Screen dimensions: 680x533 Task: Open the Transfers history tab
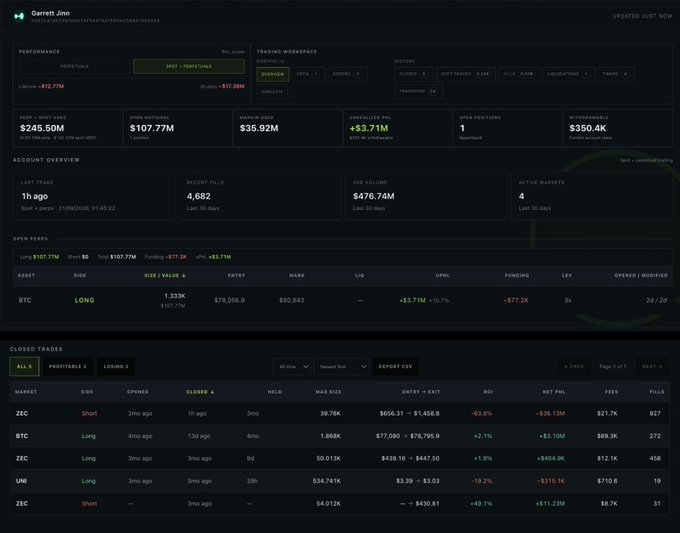418,92
